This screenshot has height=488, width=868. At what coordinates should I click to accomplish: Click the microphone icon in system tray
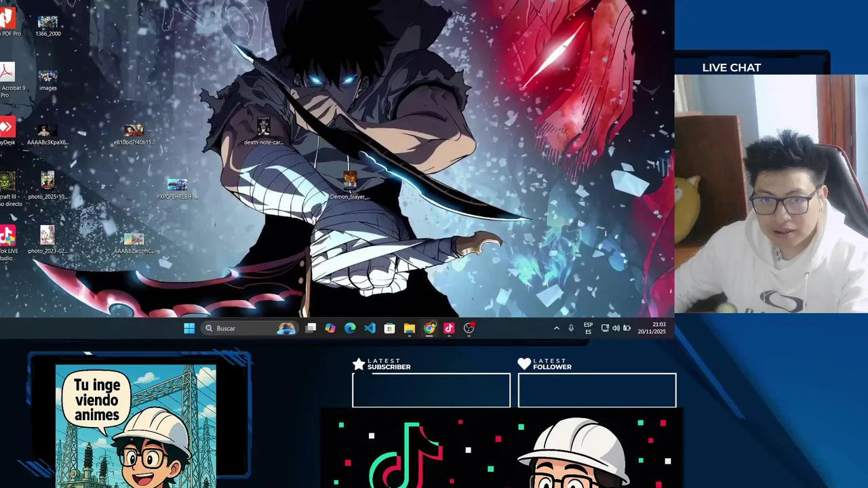click(x=571, y=328)
